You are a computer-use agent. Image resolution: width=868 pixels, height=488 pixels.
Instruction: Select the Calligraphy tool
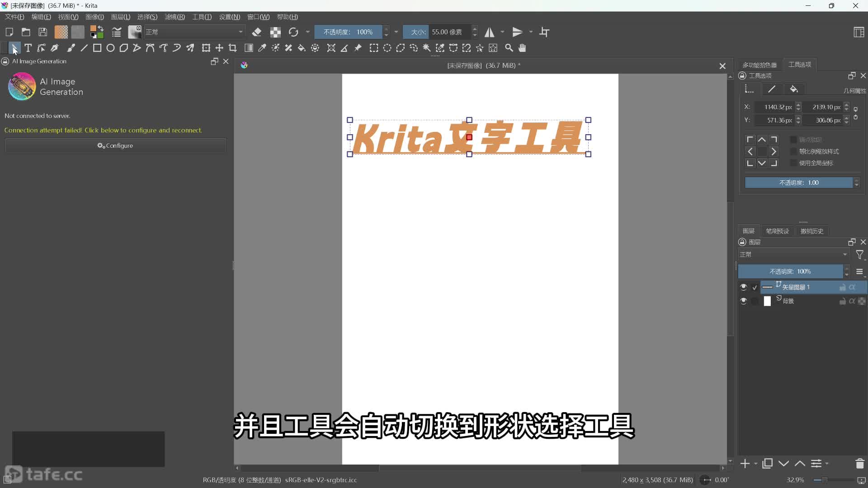coord(55,48)
